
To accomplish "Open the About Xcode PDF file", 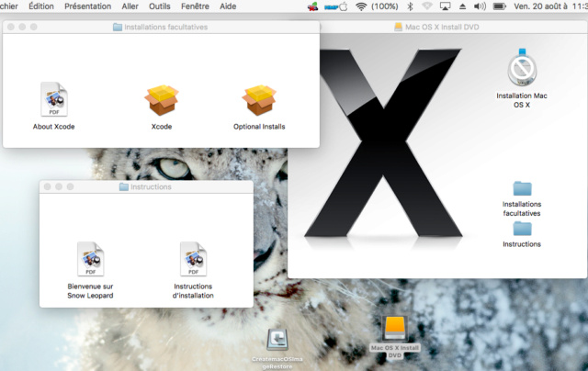I will 54,100.
